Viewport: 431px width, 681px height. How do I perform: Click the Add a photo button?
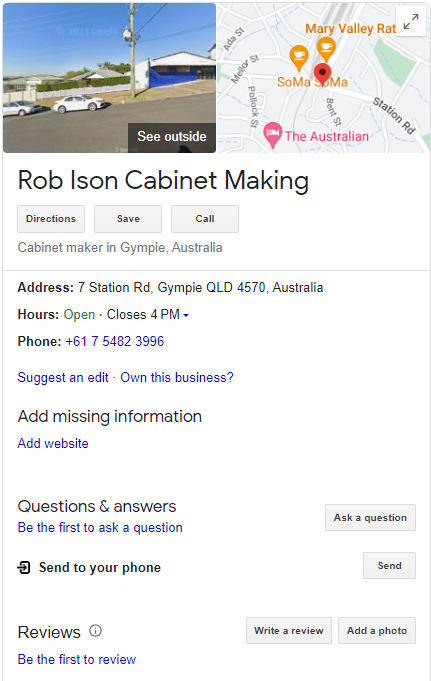[x=377, y=631]
